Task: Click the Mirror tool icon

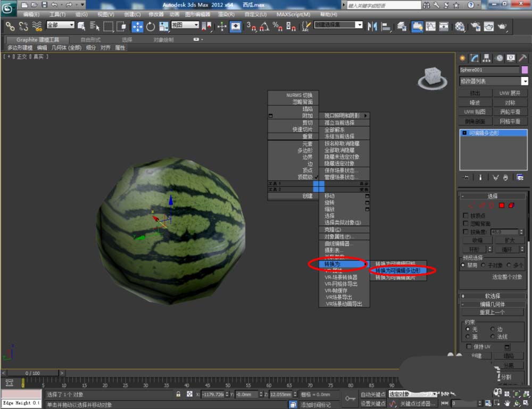Action: coord(372,27)
